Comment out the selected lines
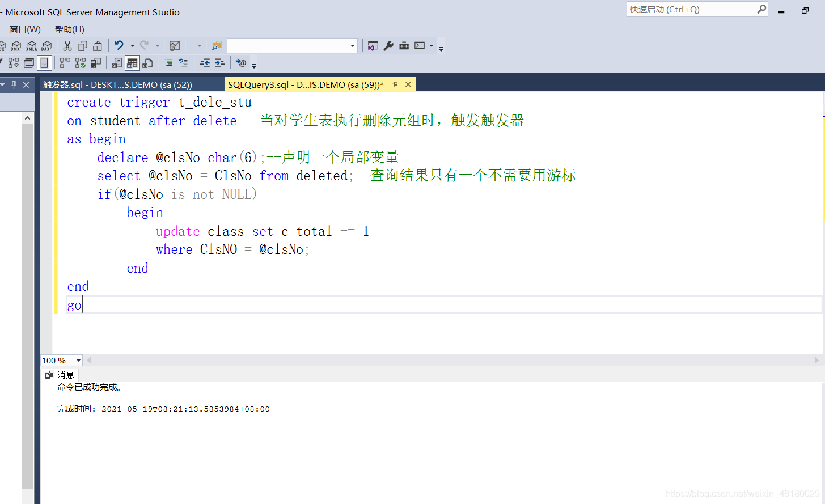Image resolution: width=825 pixels, height=504 pixels. [x=168, y=63]
